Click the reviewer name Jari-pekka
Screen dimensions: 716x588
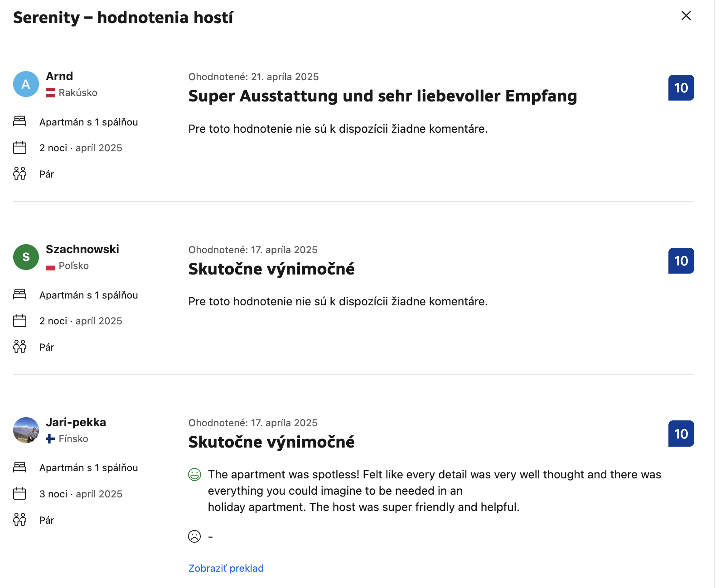(x=76, y=422)
